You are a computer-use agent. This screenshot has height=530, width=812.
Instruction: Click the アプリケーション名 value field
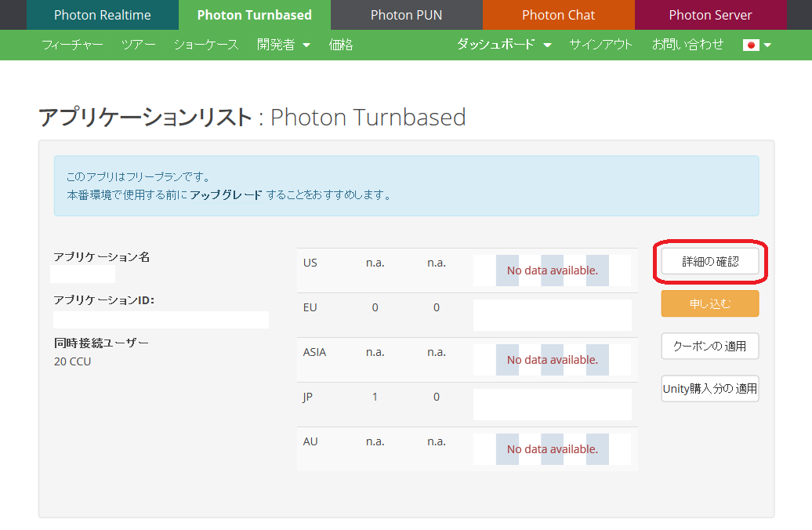coord(83,274)
